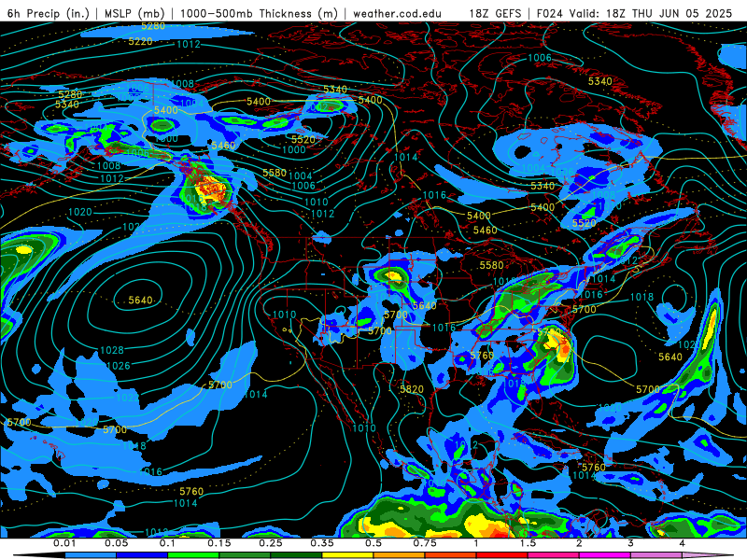Click the '6h Precip (in.)' header text
The width and height of the screenshot is (747, 560).
[x=49, y=13]
